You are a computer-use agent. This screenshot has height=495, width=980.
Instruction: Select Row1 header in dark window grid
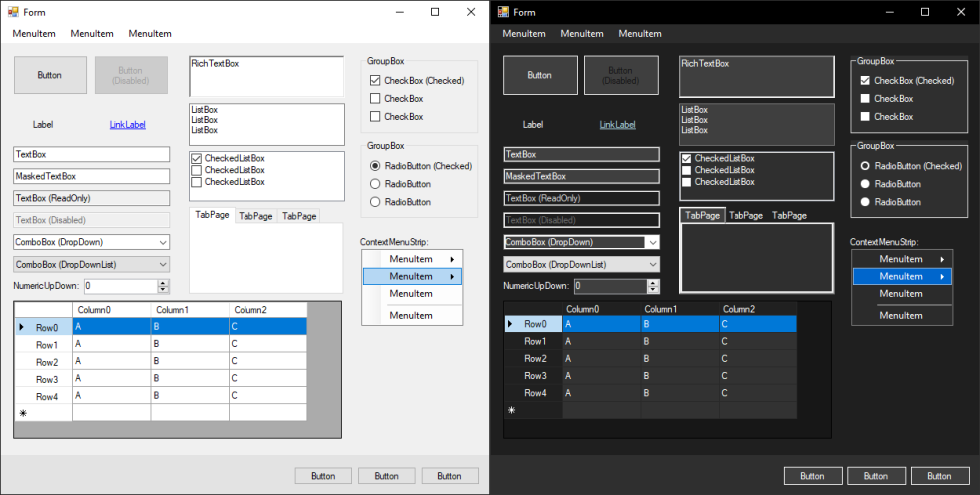(533, 341)
